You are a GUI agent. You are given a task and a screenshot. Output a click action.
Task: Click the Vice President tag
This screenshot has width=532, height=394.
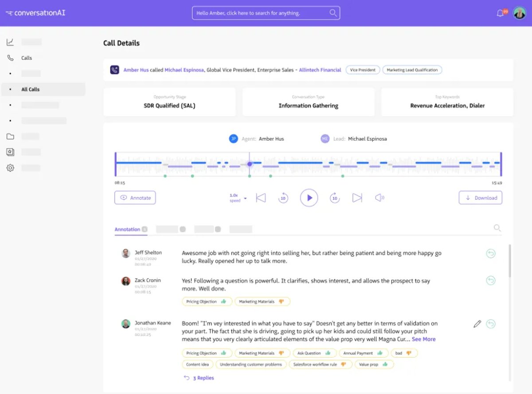click(x=363, y=70)
